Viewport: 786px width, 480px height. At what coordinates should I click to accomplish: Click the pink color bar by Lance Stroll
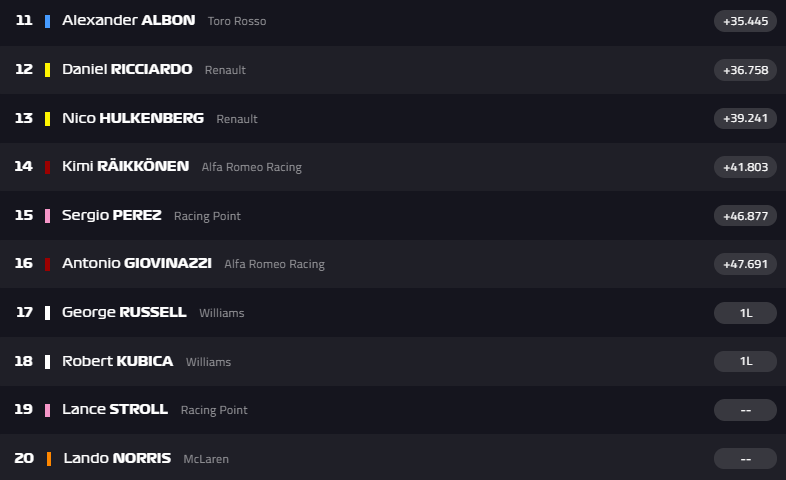47,410
